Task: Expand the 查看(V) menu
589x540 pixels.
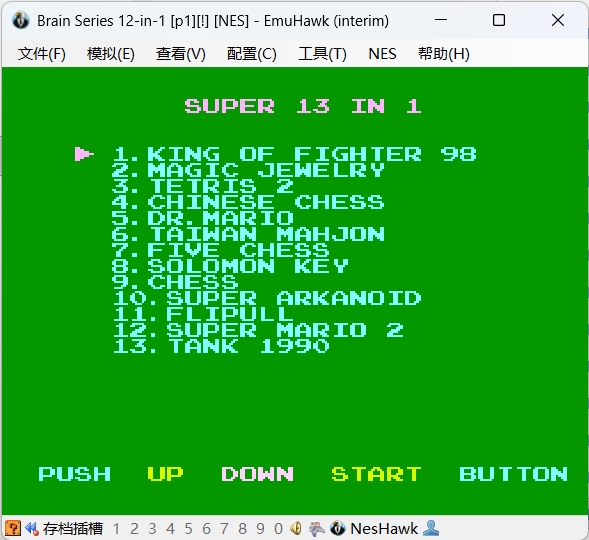Action: tap(181, 54)
